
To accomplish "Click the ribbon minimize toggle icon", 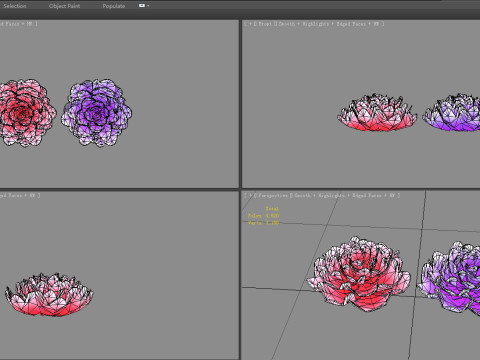I will (x=142, y=6).
